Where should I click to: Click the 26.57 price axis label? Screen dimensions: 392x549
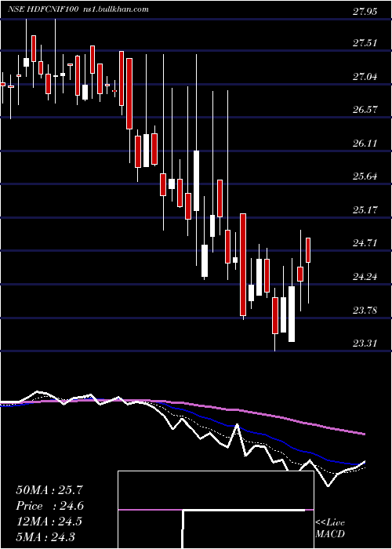pyautogui.click(x=365, y=110)
